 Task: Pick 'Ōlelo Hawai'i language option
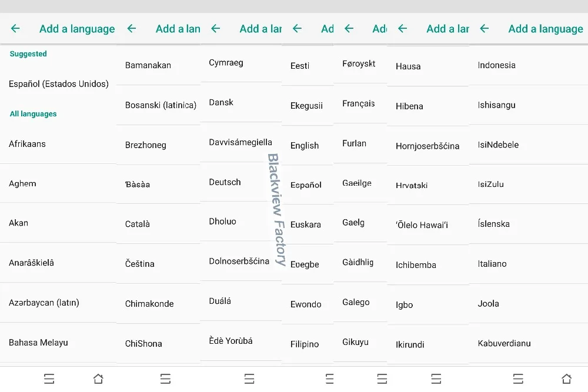tap(428, 225)
